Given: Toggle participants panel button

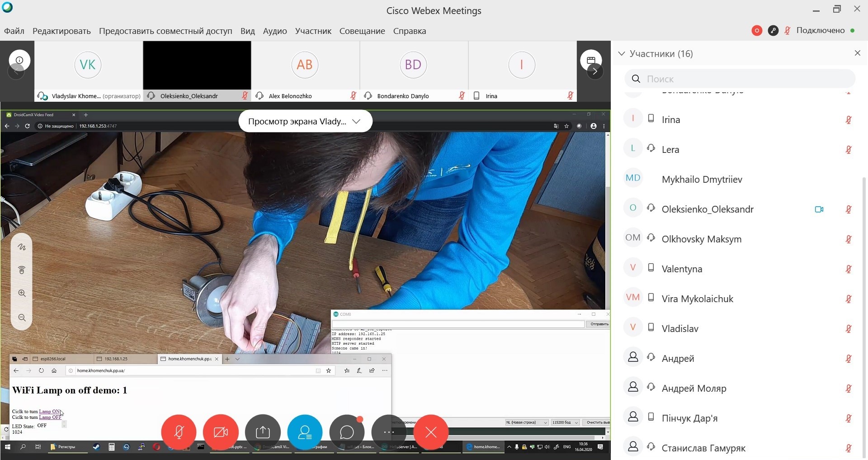Looking at the screenshot, I should (x=305, y=432).
